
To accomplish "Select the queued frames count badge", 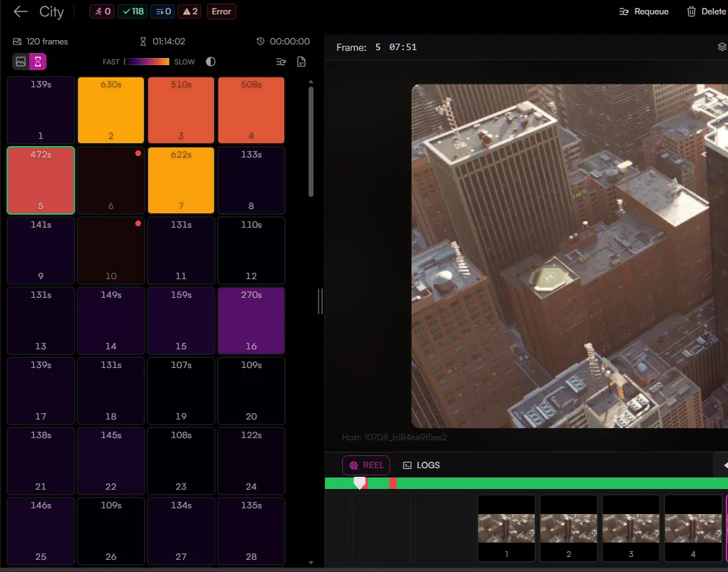I will [x=163, y=11].
